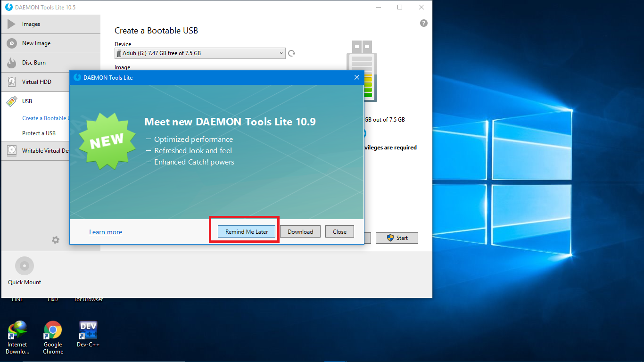Open Disc Burn section
Image resolution: width=644 pixels, height=362 pixels.
tap(51, 63)
